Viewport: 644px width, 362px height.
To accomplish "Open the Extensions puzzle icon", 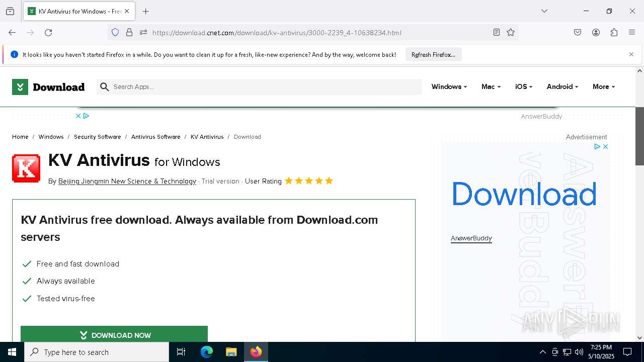I will pos(614,33).
